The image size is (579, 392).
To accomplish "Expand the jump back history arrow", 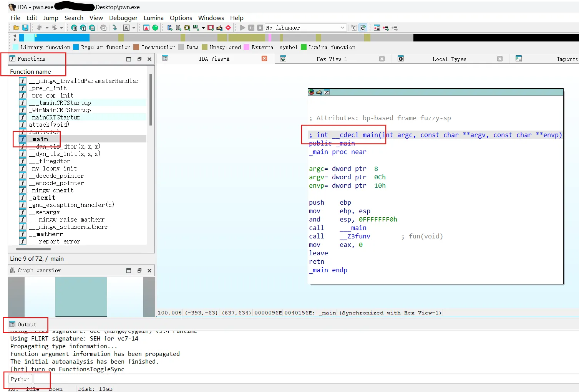I will click(47, 28).
